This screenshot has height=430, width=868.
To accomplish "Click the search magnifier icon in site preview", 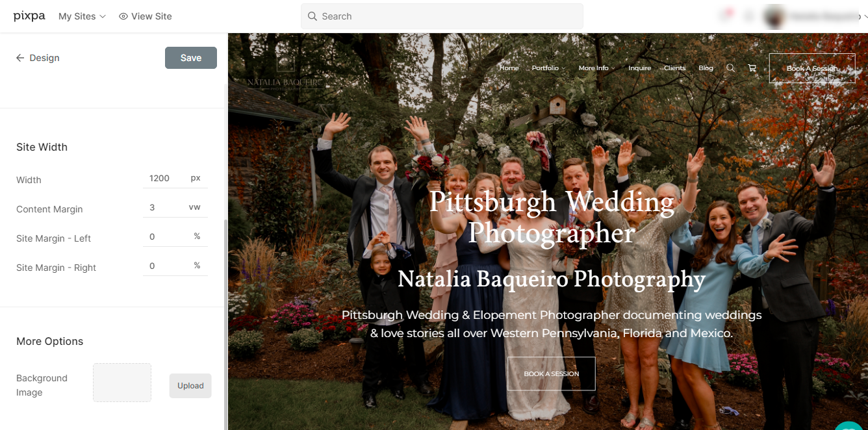I will (x=730, y=68).
